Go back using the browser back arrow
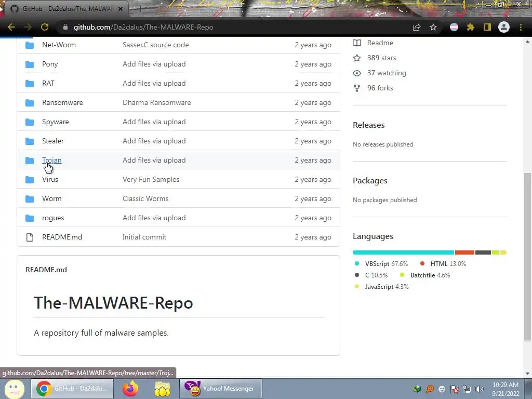Viewport: 532px width, 399px height. [x=11, y=27]
